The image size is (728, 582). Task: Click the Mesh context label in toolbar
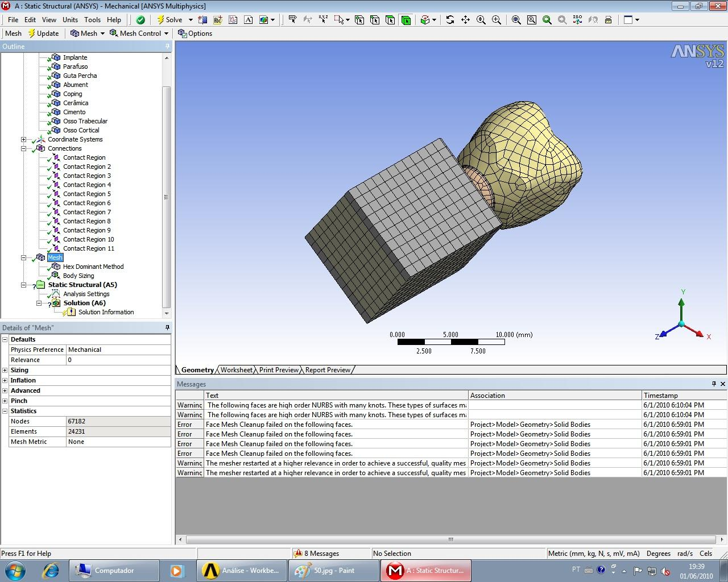coord(13,34)
